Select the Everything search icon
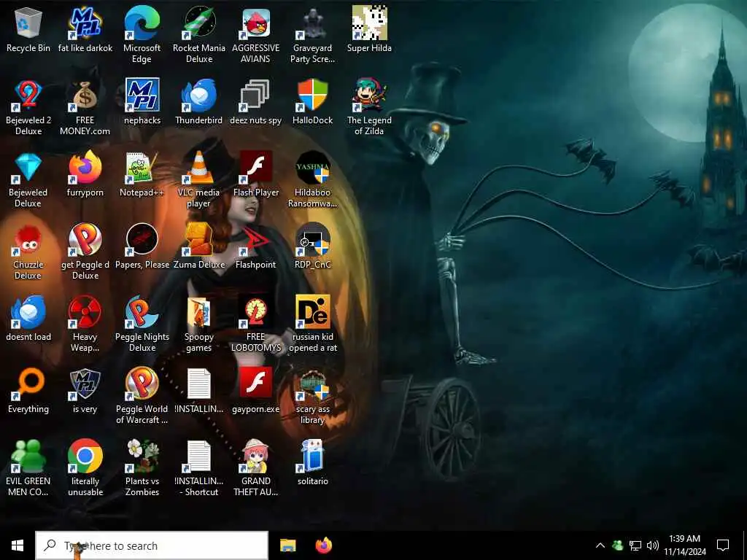Image resolution: width=747 pixels, height=560 pixels. point(28,384)
